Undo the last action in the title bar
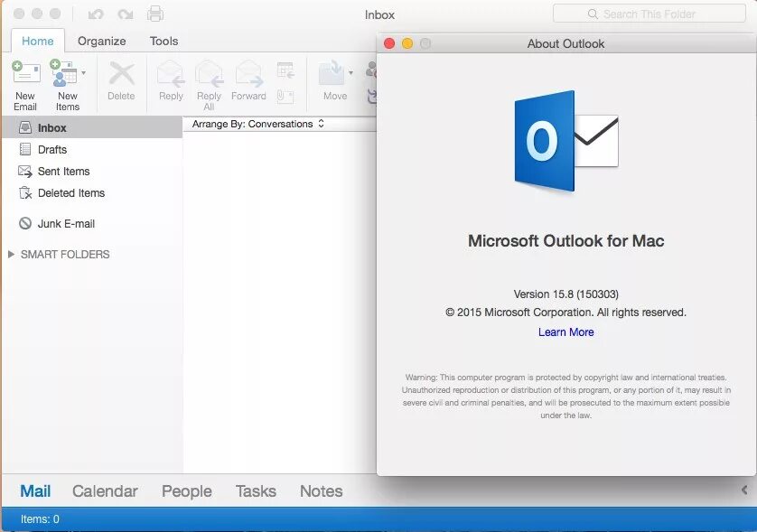The height and width of the screenshot is (532, 757). pos(96,14)
